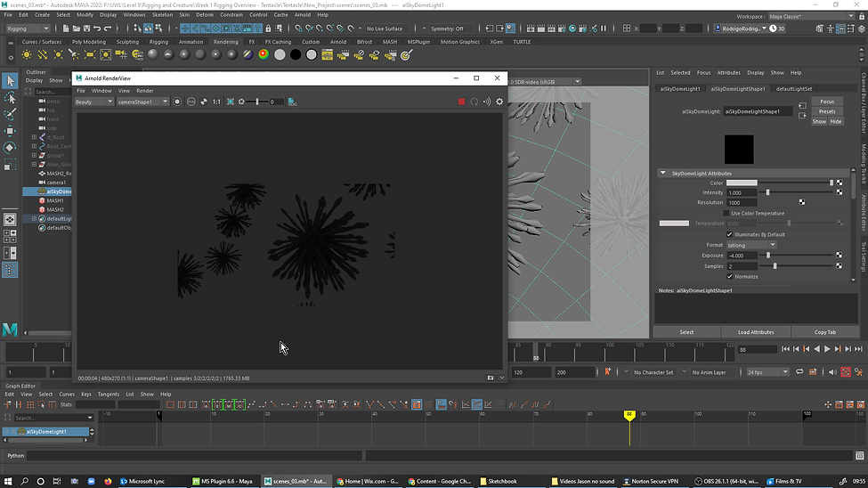The height and width of the screenshot is (488, 868).
Task: Open the Render menu in Arnold RenderView
Action: (x=144, y=91)
